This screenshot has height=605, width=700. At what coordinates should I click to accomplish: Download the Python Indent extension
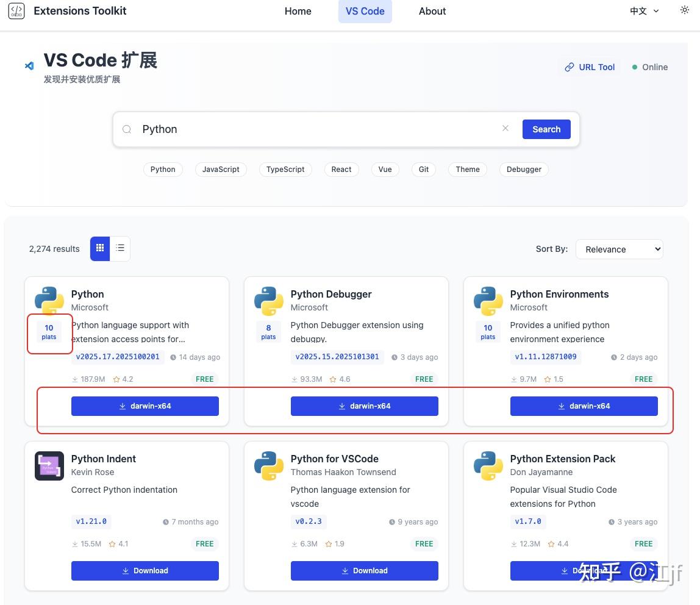[145, 571]
